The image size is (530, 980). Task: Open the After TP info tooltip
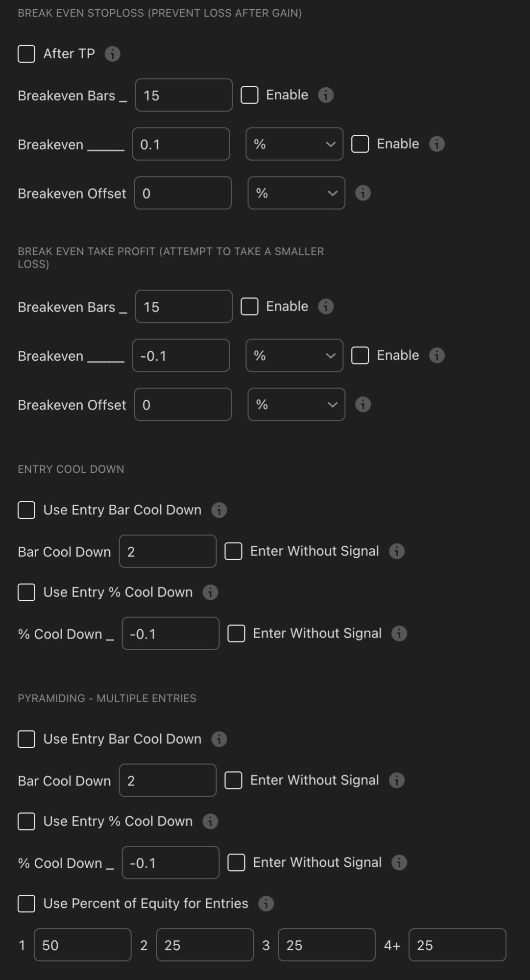[112, 54]
